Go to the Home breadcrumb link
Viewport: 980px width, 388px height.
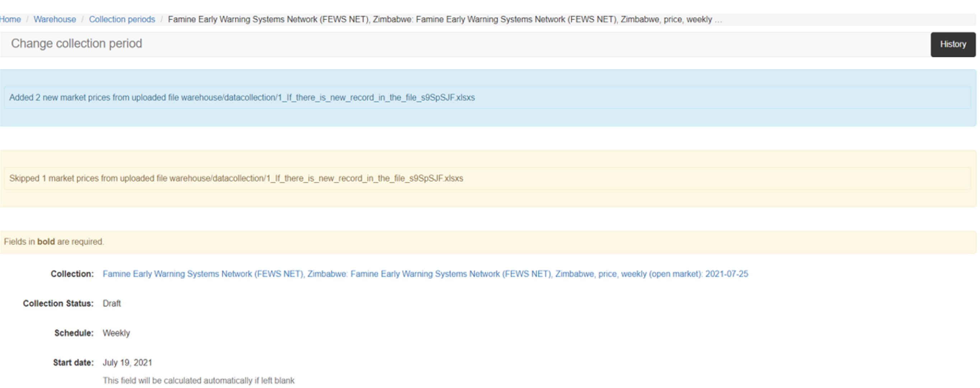click(10, 19)
